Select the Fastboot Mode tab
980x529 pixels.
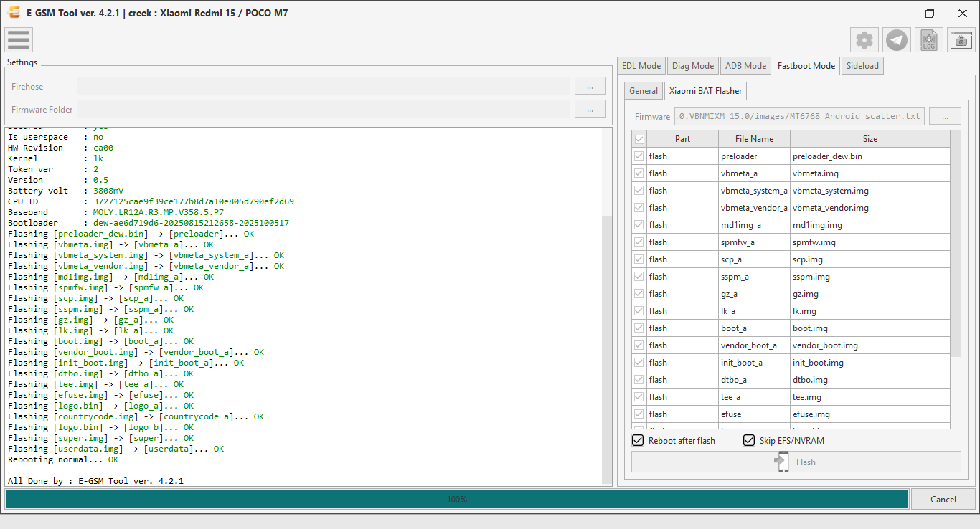click(x=806, y=65)
